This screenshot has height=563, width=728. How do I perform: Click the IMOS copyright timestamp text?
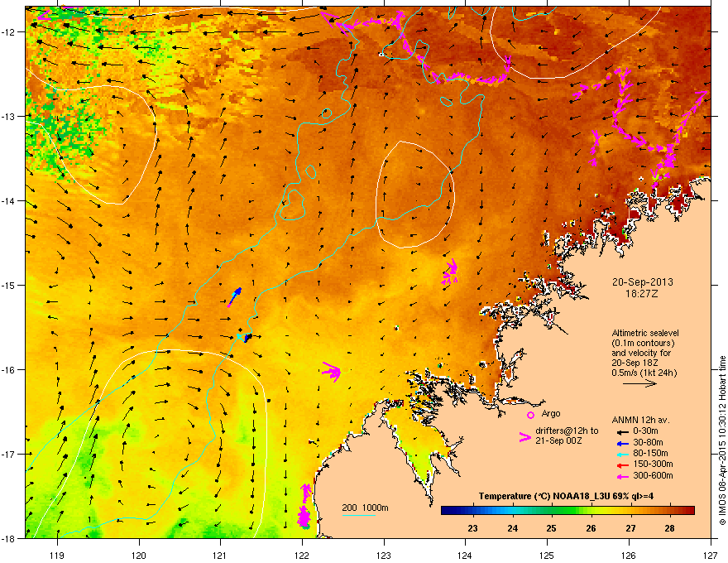[722, 440]
